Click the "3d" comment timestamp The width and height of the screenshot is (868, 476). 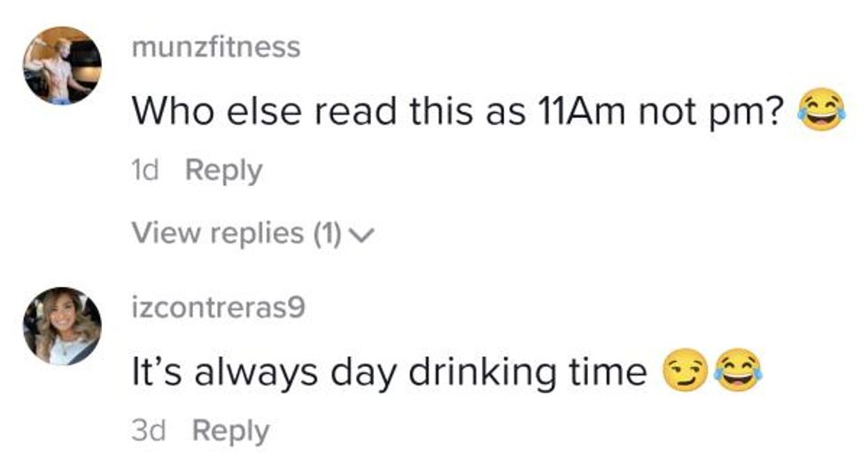pos(148,431)
